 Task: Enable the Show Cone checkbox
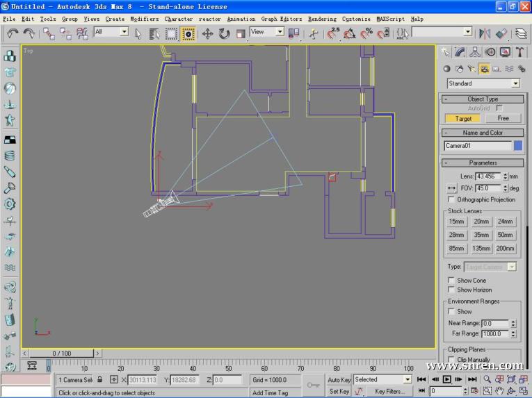pos(451,281)
